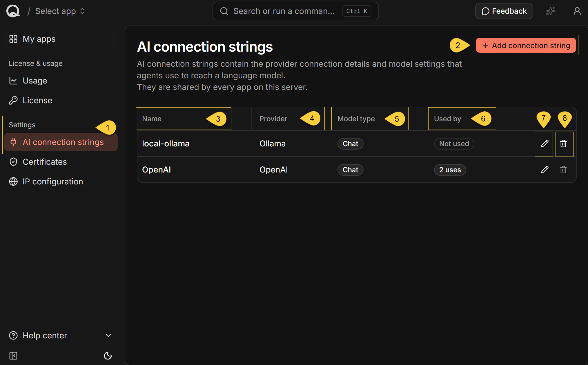Expand the Help center menu
This screenshot has width=588, height=365.
60,335
